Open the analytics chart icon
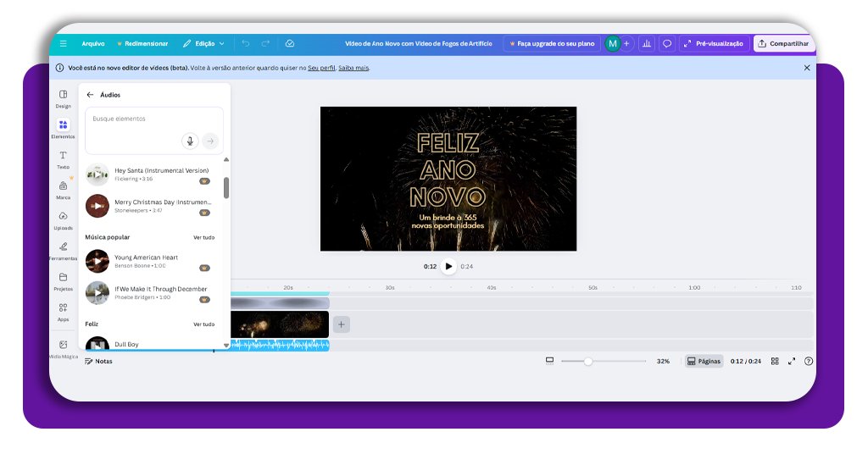This screenshot has height=454, width=868. point(647,44)
